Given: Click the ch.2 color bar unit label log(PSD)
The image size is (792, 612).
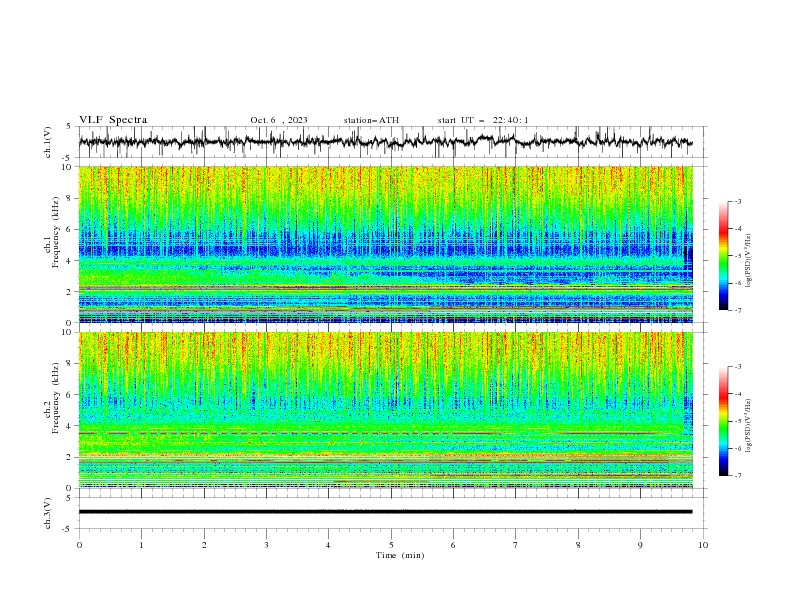Looking at the screenshot, I should [748, 426].
